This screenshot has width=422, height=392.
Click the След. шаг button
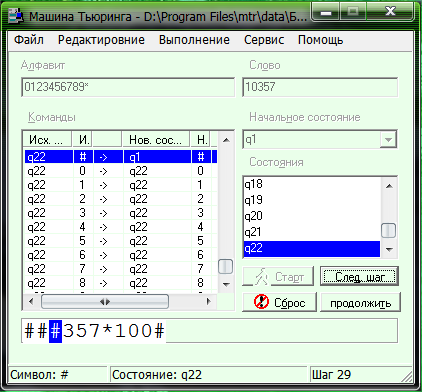(360, 276)
